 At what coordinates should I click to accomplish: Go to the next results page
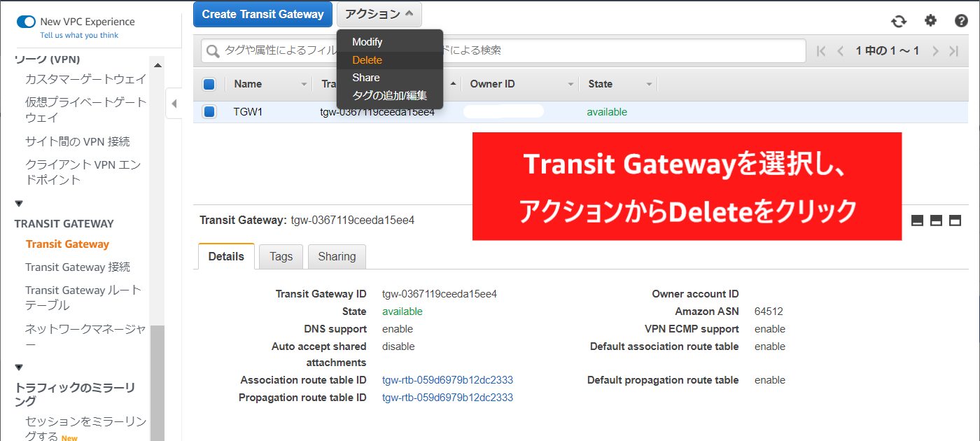point(935,51)
